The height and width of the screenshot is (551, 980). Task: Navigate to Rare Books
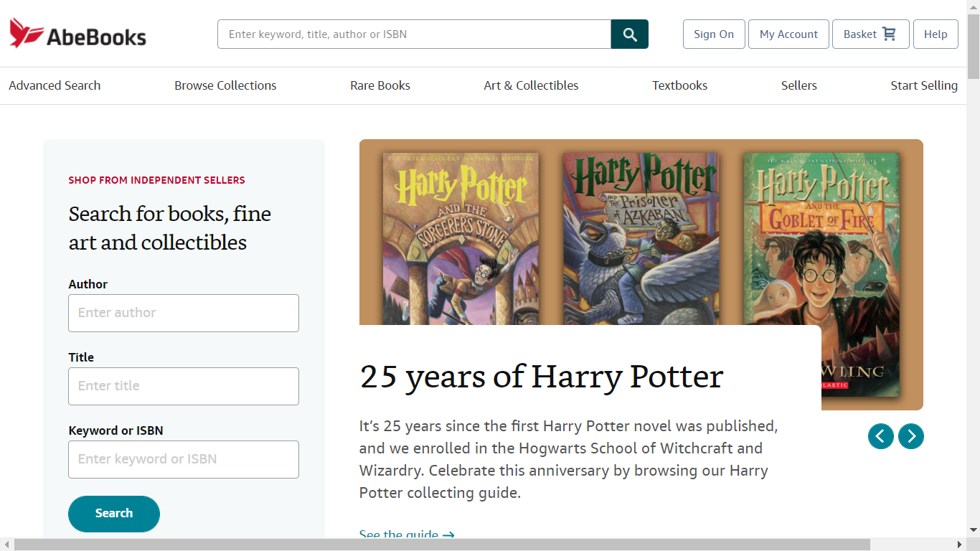click(380, 85)
